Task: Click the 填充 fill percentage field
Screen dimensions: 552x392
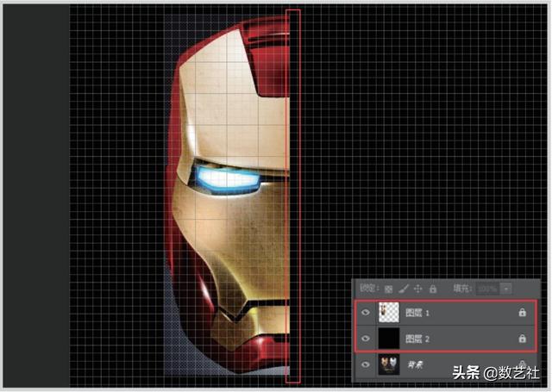Action: 488,289
